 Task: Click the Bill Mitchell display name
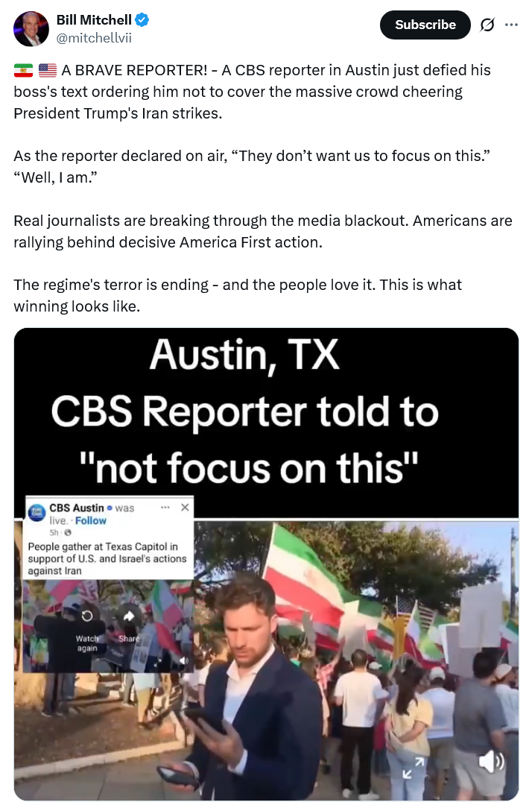coord(94,20)
